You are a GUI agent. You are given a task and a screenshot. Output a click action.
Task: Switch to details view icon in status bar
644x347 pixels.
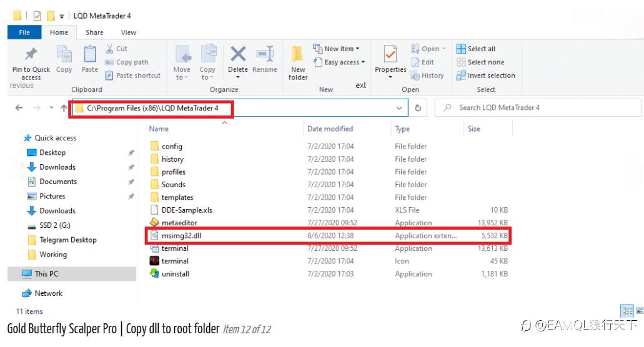pos(627,311)
